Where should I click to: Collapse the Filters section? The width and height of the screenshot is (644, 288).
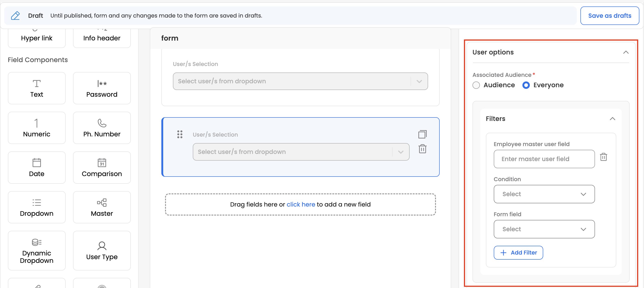pyautogui.click(x=612, y=119)
